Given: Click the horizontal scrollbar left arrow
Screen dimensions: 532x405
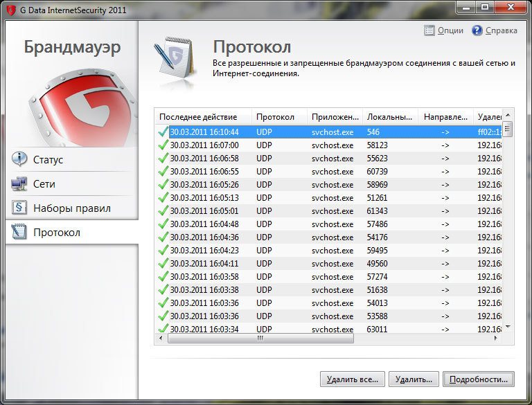Looking at the screenshot, I should 161,338.
